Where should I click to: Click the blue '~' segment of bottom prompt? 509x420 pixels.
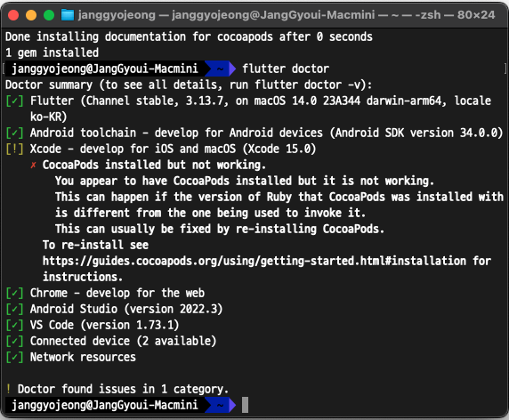(x=221, y=405)
